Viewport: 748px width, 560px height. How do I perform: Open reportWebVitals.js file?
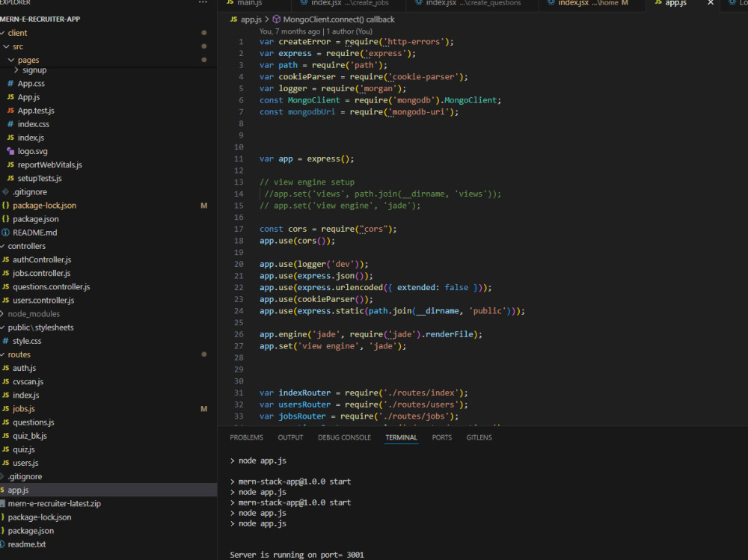(x=49, y=165)
